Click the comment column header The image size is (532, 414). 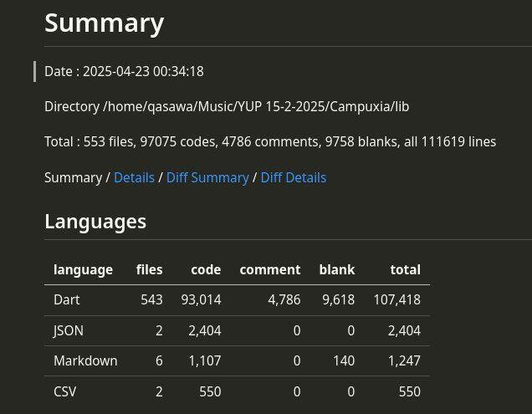[269, 269]
